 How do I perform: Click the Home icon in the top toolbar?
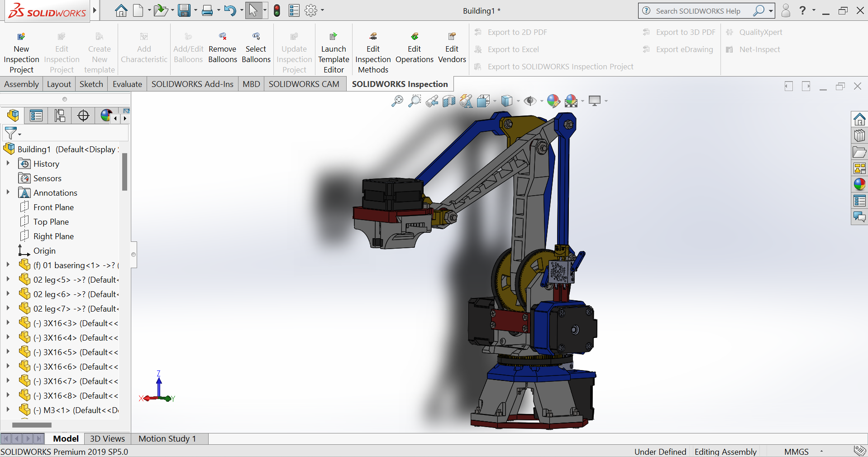pos(121,10)
